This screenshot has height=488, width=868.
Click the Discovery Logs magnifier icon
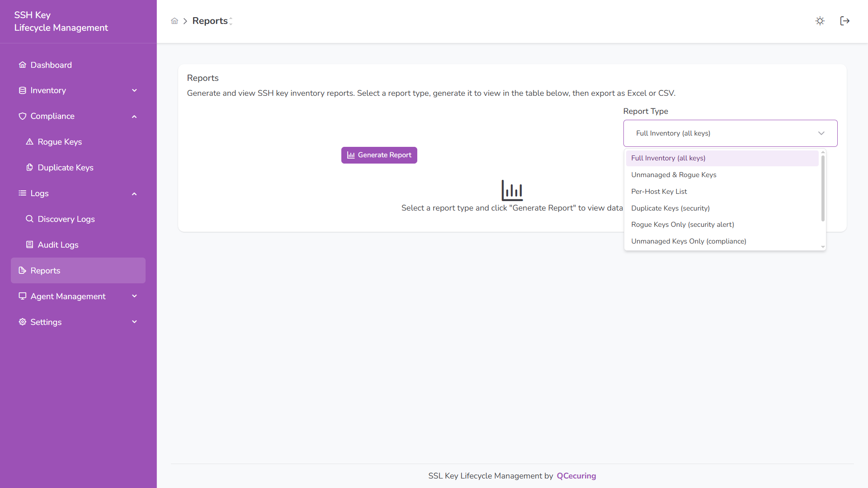(x=30, y=219)
